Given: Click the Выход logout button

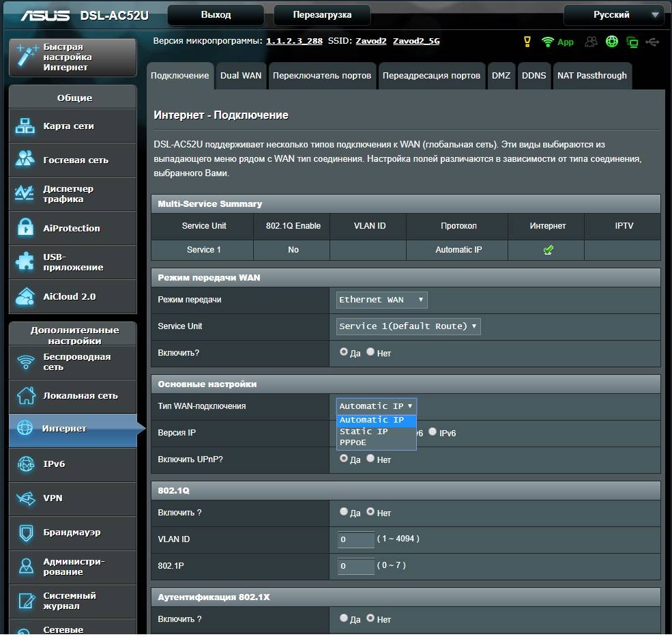Looking at the screenshot, I should click(216, 15).
